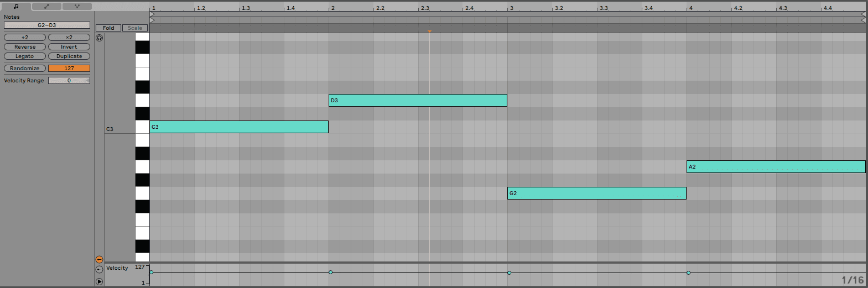Click the Duplicate button
Image resolution: width=868 pixels, height=288 pixels.
click(x=69, y=56)
